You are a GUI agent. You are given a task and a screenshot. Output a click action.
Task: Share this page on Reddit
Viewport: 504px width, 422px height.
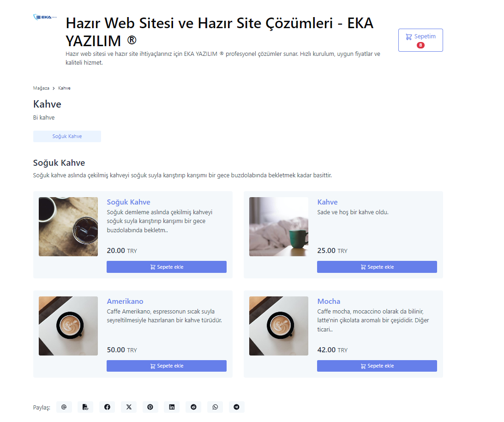point(193,407)
